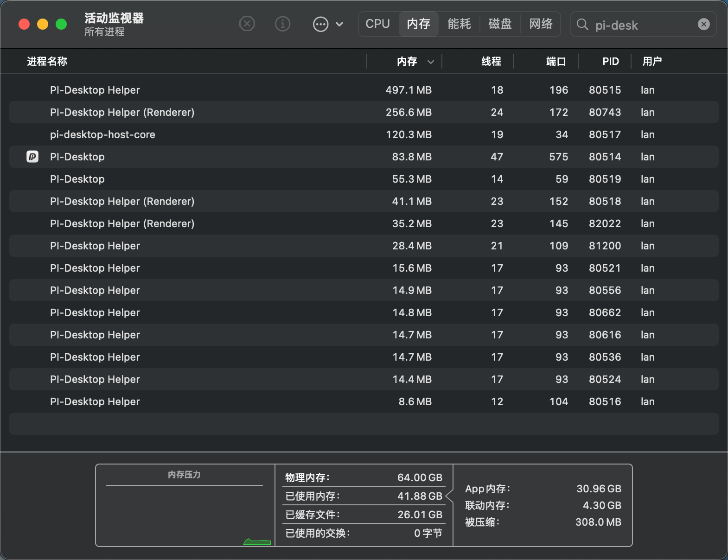This screenshot has width=728, height=560.
Task: Switch to the CPU tab
Action: point(377,24)
